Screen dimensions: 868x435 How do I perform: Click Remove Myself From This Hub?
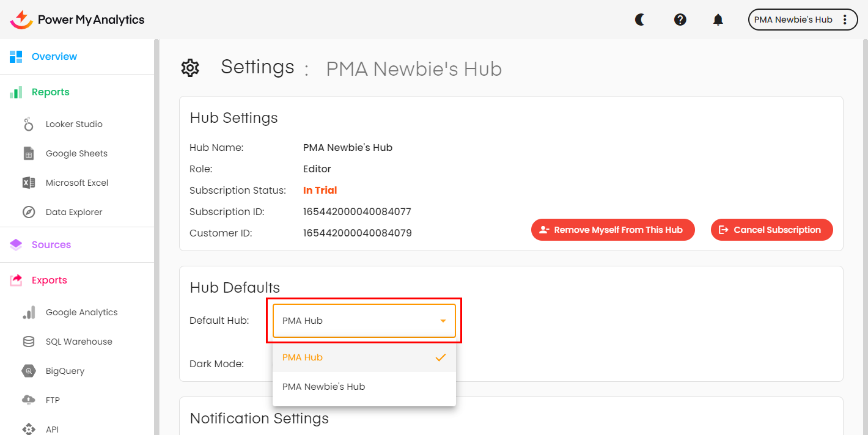click(x=612, y=230)
